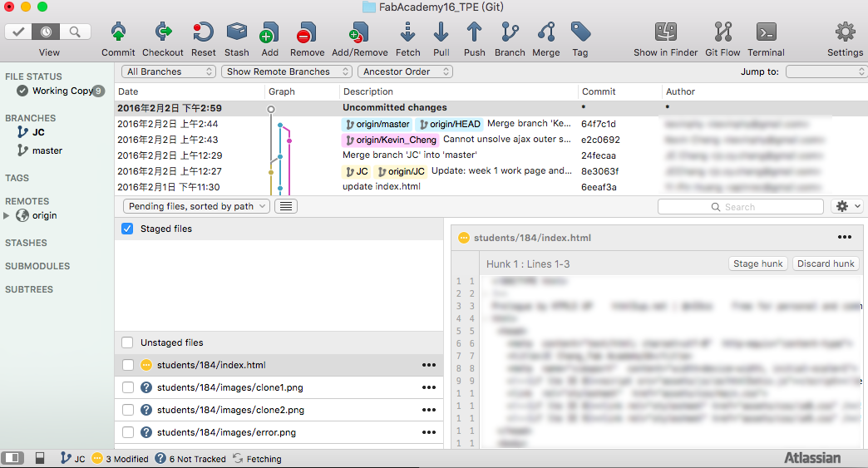
Task: Click the Add/Remove toolbar icon
Action: click(x=359, y=32)
